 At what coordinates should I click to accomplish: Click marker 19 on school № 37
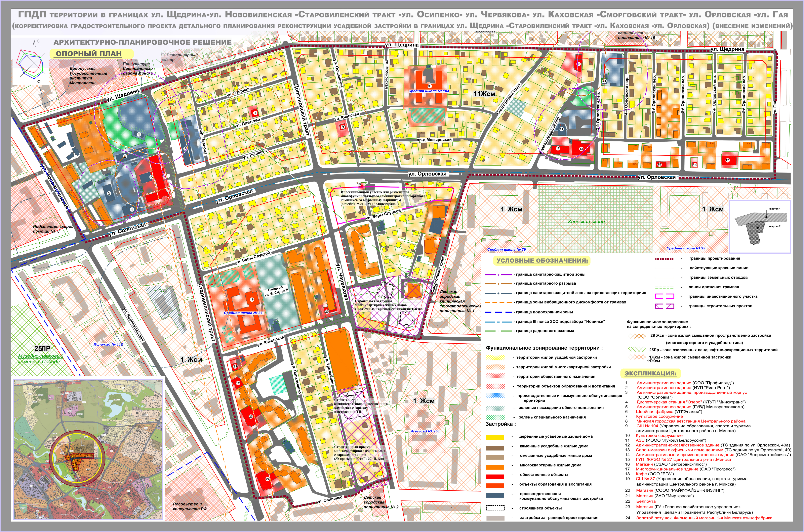pyautogui.click(x=252, y=300)
